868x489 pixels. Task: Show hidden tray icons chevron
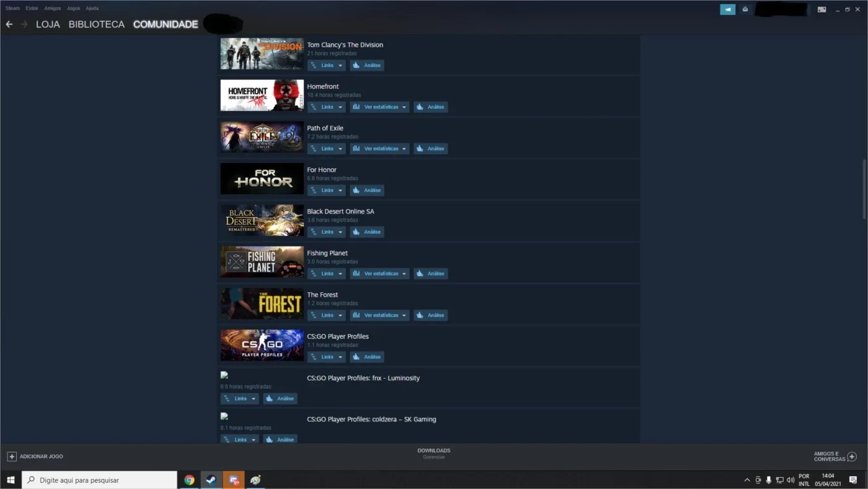747,480
